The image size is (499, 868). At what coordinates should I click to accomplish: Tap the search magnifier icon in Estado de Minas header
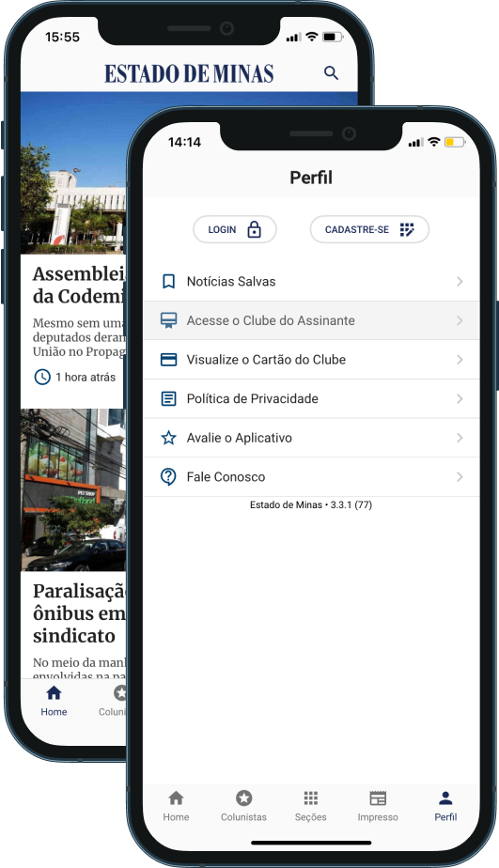(x=331, y=73)
